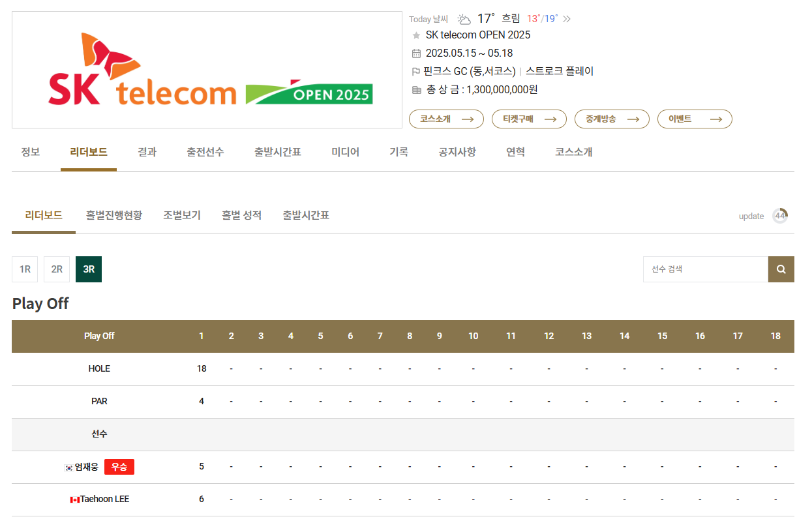Click the flag icon beside 핀크스 GC
Screen dimensions: 812x521
point(416,72)
